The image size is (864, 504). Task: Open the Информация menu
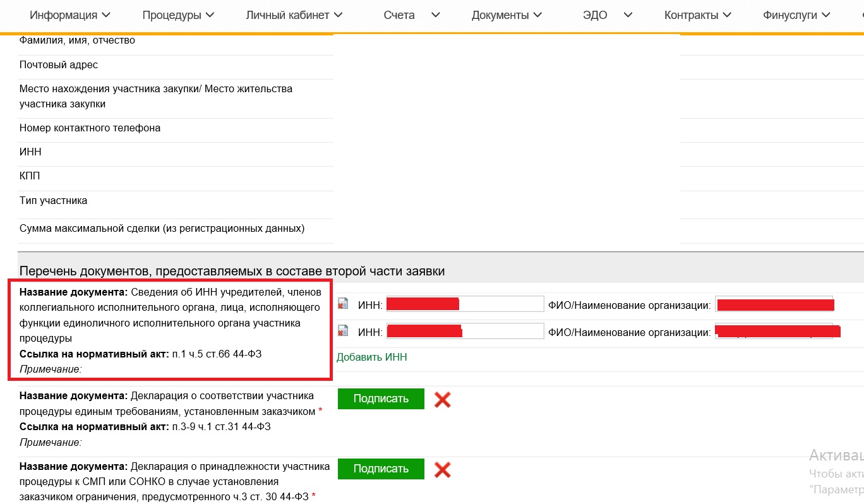[70, 15]
